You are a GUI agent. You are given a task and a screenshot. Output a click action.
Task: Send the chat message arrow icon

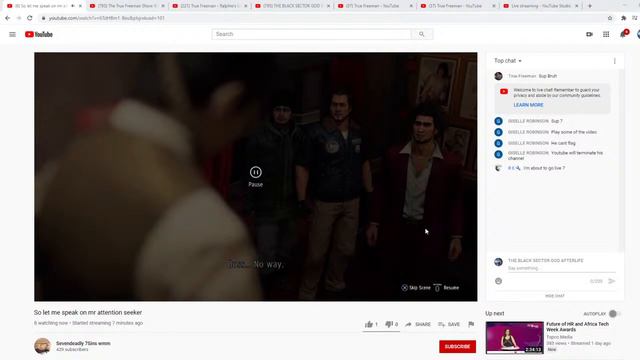pyautogui.click(x=611, y=281)
